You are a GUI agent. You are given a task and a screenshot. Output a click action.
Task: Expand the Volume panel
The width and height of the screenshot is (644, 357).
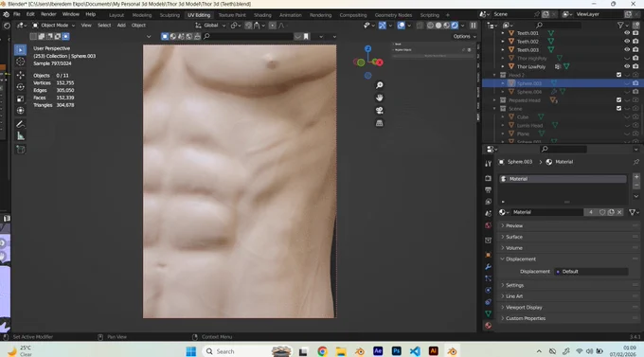(514, 248)
